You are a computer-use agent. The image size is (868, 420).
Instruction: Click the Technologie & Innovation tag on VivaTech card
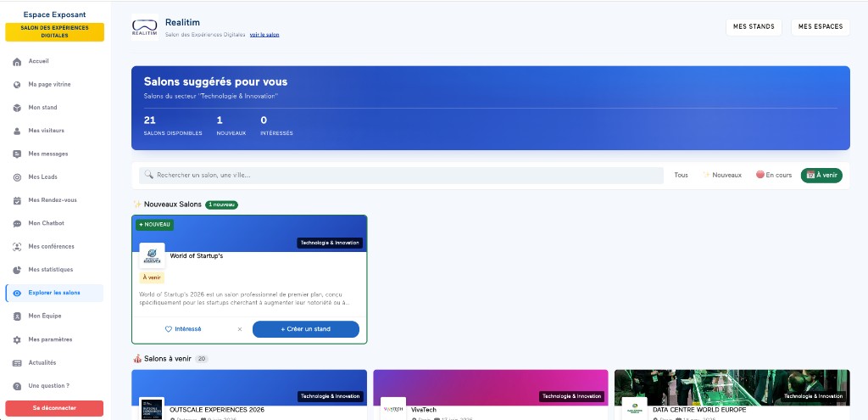tap(572, 396)
